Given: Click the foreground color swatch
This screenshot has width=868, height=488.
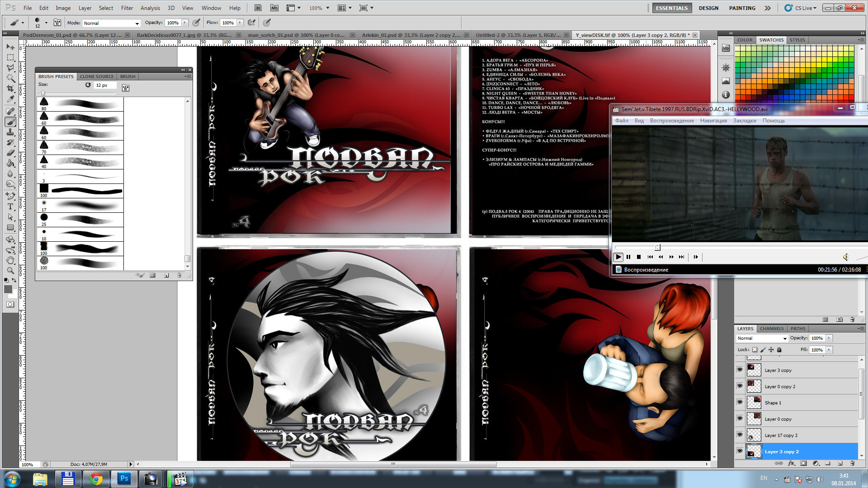Looking at the screenshot, I should tap(8, 289).
